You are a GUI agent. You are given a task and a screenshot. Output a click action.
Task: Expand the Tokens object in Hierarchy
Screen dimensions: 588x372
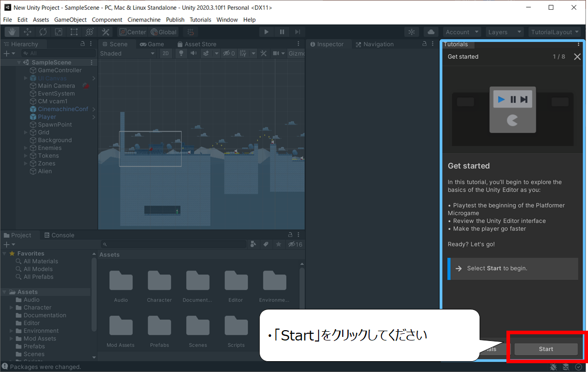coord(25,156)
